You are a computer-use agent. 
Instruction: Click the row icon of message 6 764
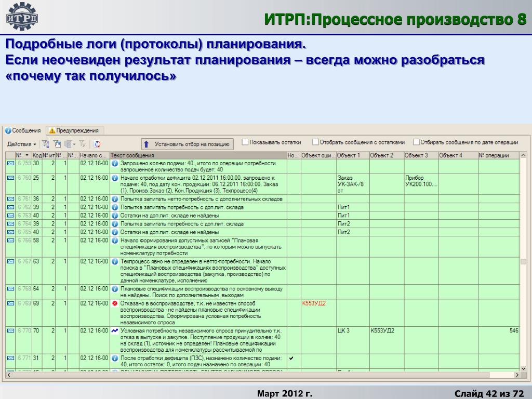pos(10,224)
